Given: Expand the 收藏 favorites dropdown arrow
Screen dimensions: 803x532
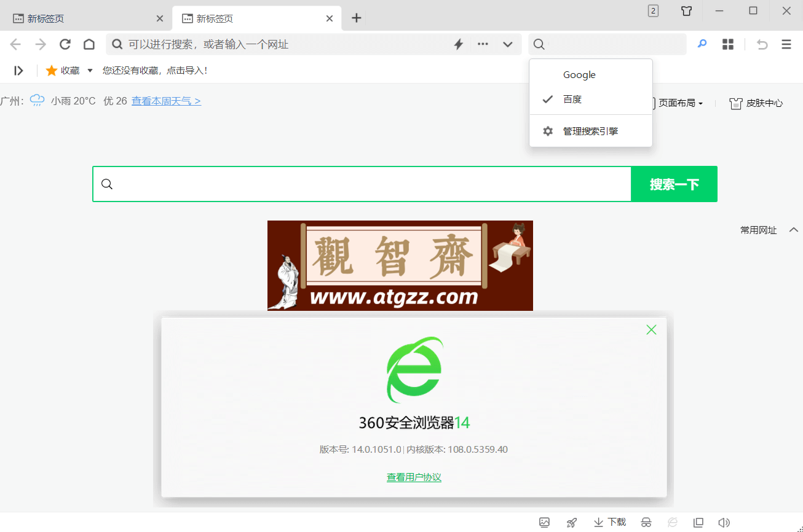Looking at the screenshot, I should coord(90,71).
